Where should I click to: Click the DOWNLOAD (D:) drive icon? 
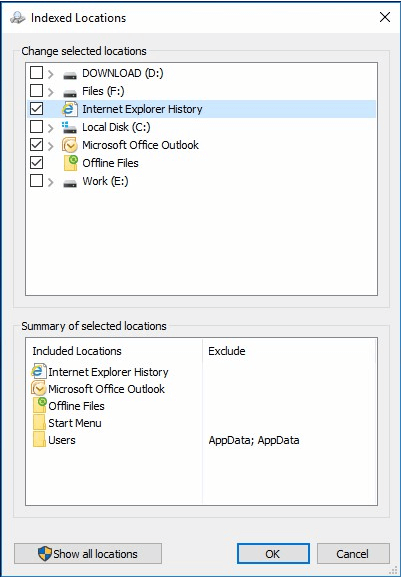pos(70,75)
